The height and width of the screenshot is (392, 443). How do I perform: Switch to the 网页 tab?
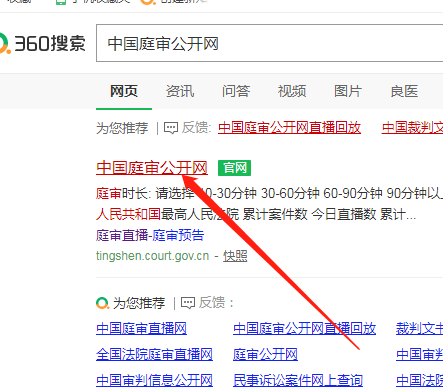(124, 91)
